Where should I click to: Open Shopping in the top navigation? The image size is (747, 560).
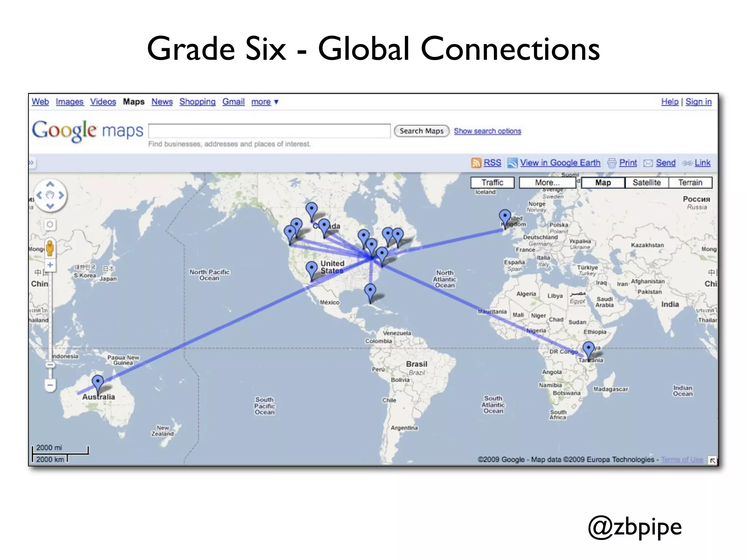coord(197,102)
